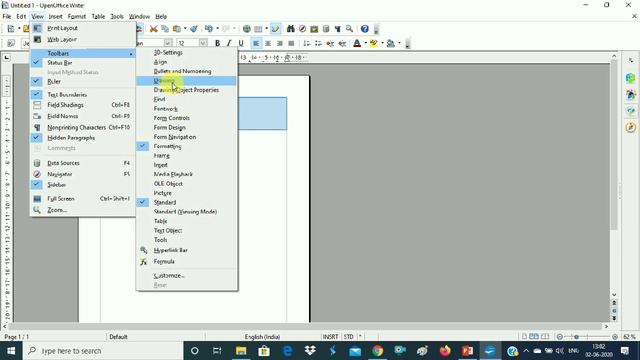Apply Bold formatting

pyautogui.click(x=218, y=43)
